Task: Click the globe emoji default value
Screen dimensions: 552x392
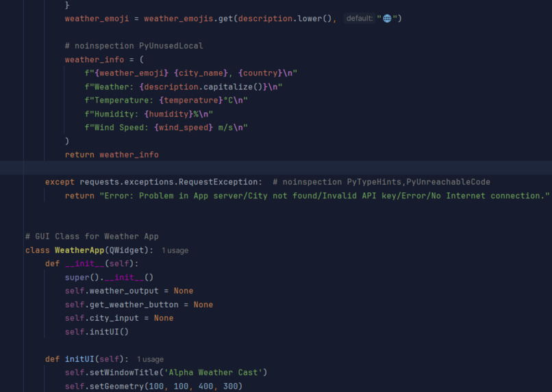Action: (387, 18)
